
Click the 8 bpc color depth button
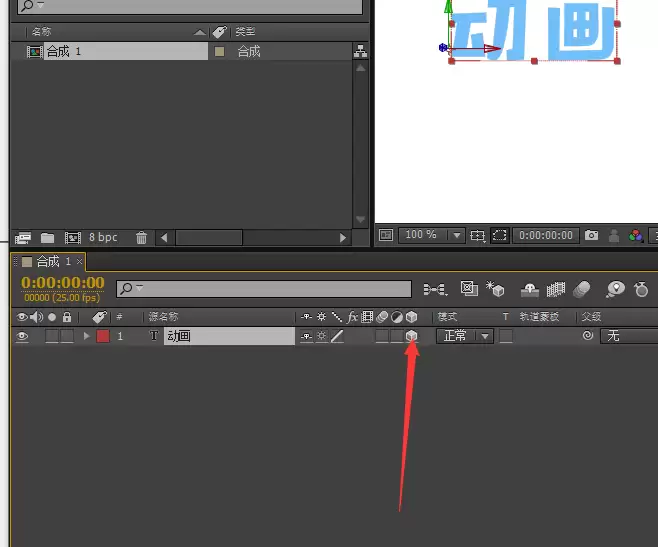pyautogui.click(x=103, y=237)
